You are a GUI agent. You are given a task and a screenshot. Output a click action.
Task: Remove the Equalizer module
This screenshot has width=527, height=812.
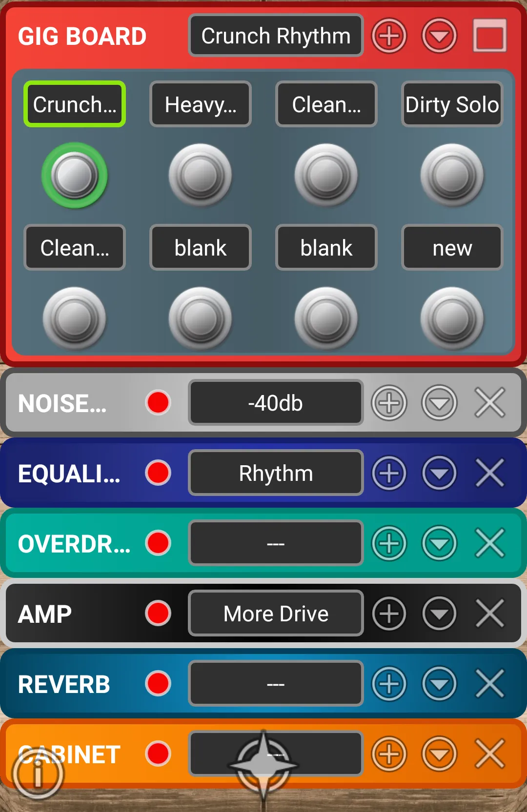click(x=490, y=473)
